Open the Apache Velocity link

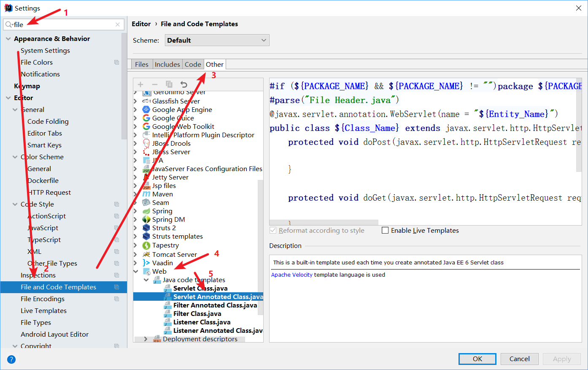click(292, 275)
